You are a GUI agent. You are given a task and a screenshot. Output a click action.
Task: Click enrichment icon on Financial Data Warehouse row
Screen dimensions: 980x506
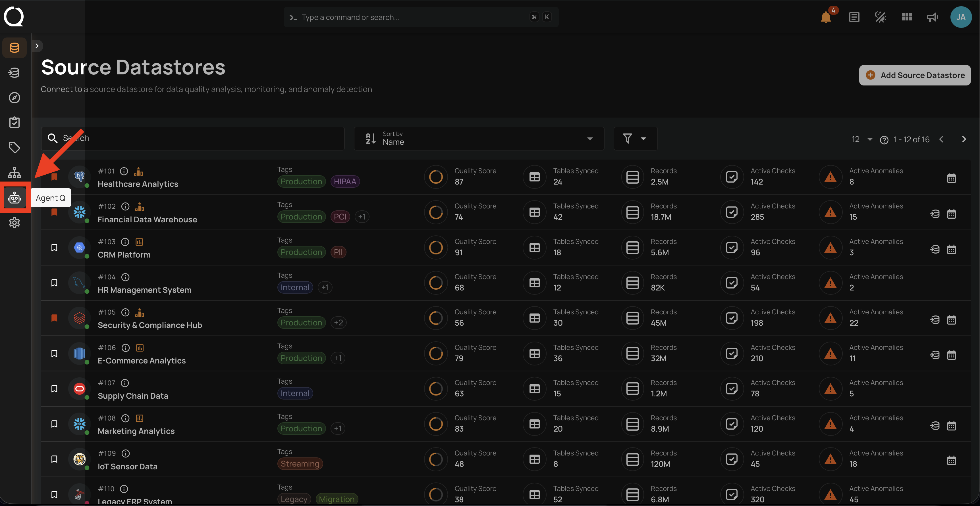pyautogui.click(x=935, y=214)
